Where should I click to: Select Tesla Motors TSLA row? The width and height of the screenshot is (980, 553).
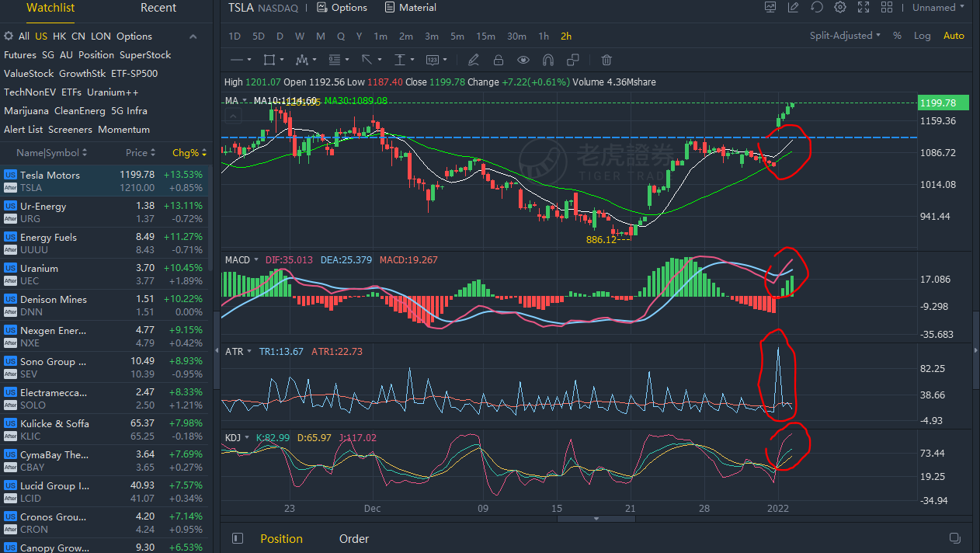[105, 181]
